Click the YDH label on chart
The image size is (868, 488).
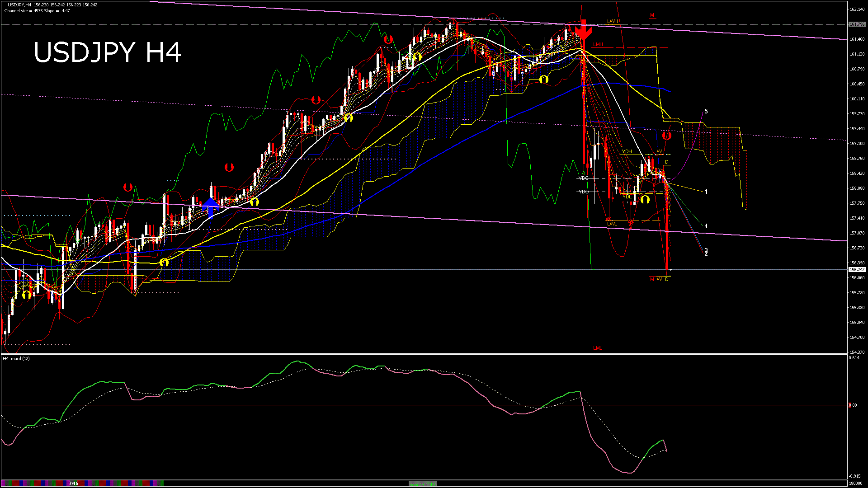(627, 151)
